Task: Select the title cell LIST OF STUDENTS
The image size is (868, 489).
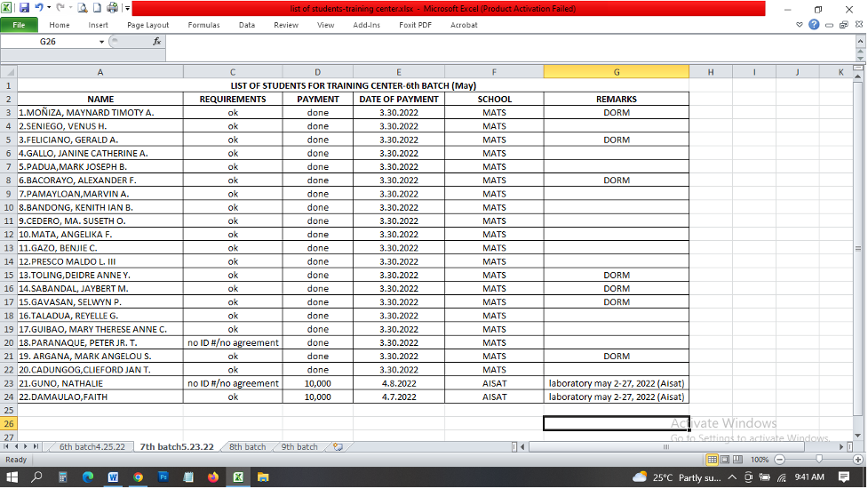Action: coord(354,86)
